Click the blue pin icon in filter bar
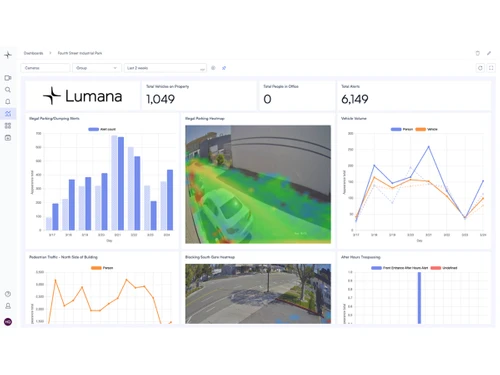500x375 pixels. [224, 68]
